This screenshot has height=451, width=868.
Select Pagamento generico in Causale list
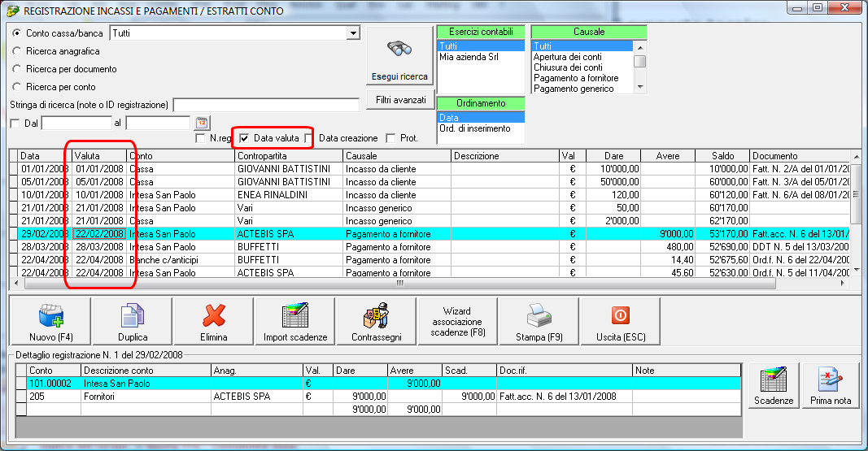click(582, 89)
